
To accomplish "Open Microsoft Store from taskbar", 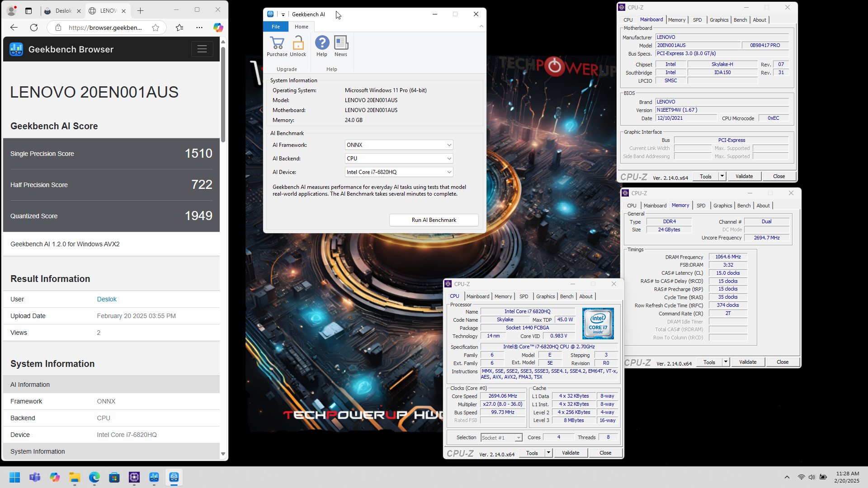I will pos(114,477).
